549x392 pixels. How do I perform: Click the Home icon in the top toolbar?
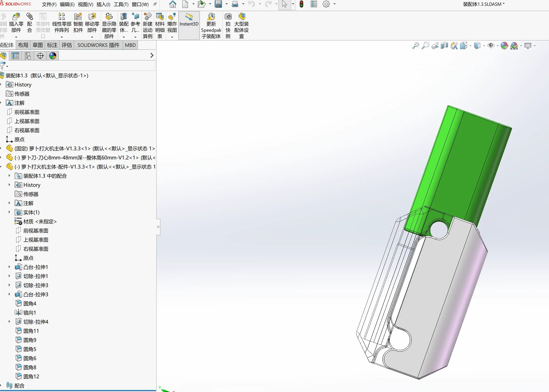click(172, 4)
